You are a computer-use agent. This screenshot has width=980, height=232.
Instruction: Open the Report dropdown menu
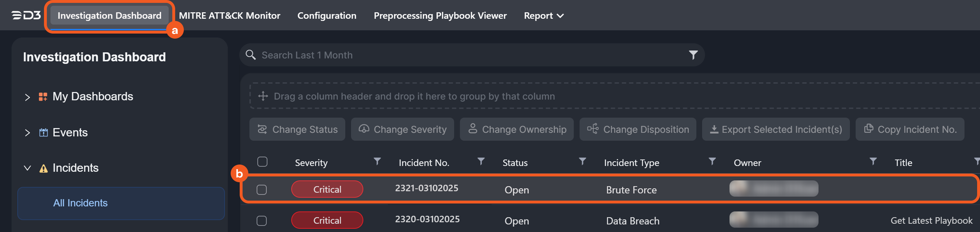coord(543,16)
